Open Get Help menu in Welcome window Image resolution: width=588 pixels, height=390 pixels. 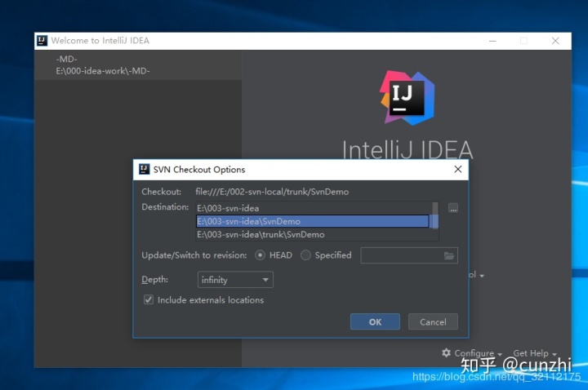(x=534, y=353)
